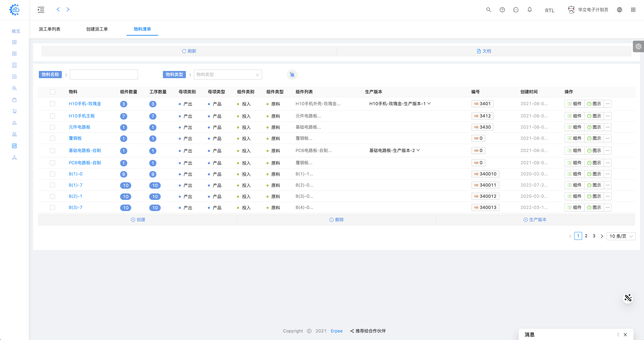Open the 10 条/页 page size selector

pos(621,236)
